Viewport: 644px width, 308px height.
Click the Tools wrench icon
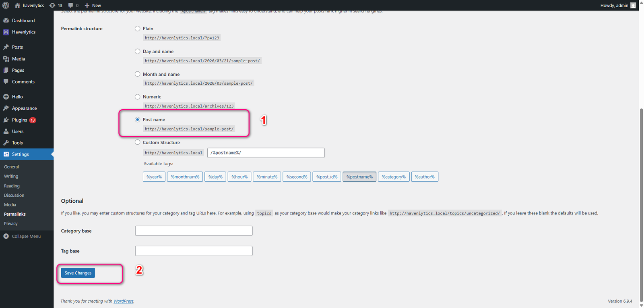[6, 143]
